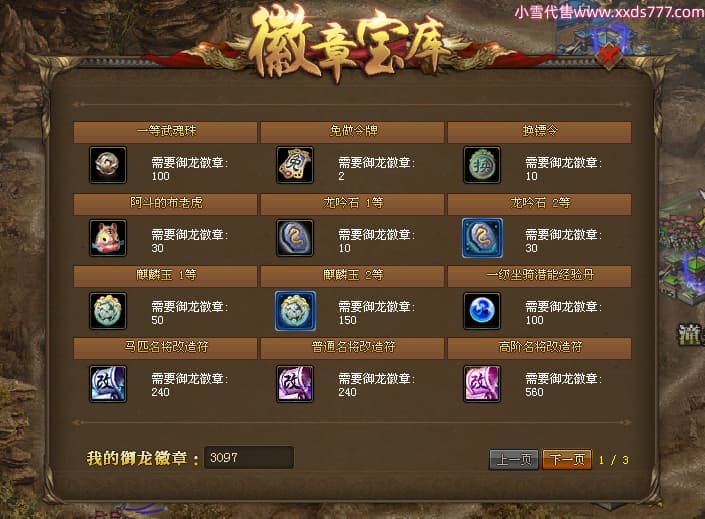Click the 一级坐骑潜能经验丹 blue orb icon
Image resolution: width=705 pixels, height=519 pixels.
pos(482,311)
